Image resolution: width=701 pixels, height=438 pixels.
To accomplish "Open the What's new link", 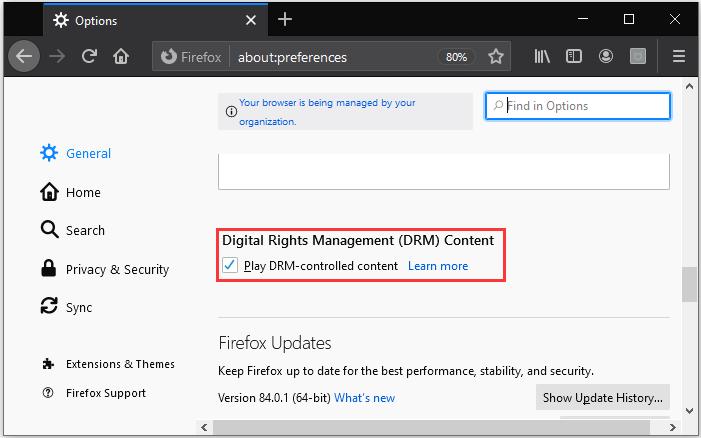I will pyautogui.click(x=364, y=398).
